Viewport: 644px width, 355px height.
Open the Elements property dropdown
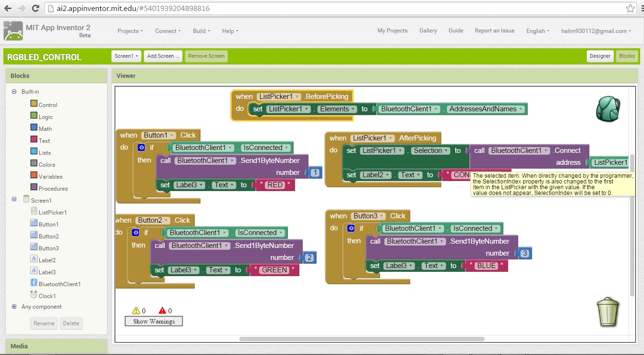(338, 109)
